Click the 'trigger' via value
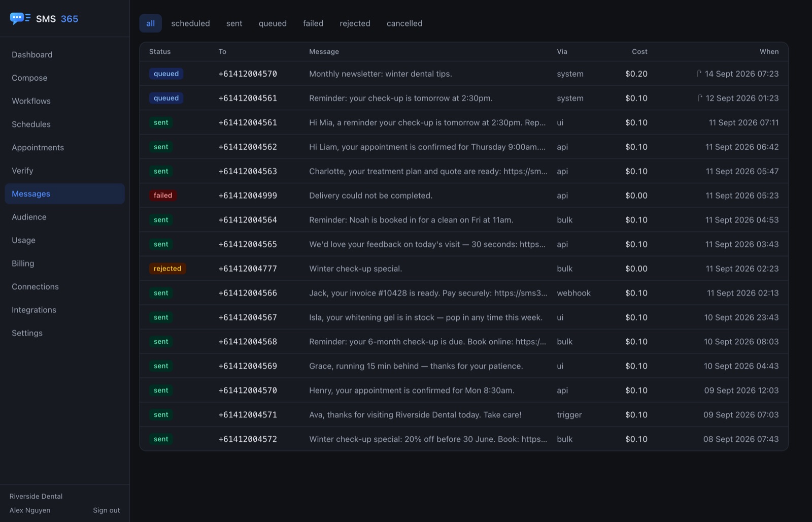 [569, 415]
